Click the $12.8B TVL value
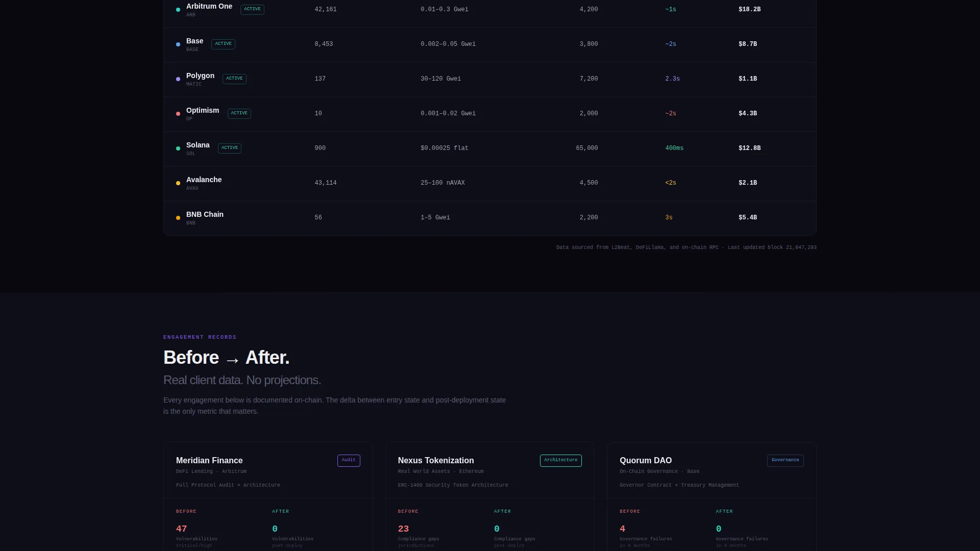Viewport: 980px width, 551px height. [x=749, y=148]
